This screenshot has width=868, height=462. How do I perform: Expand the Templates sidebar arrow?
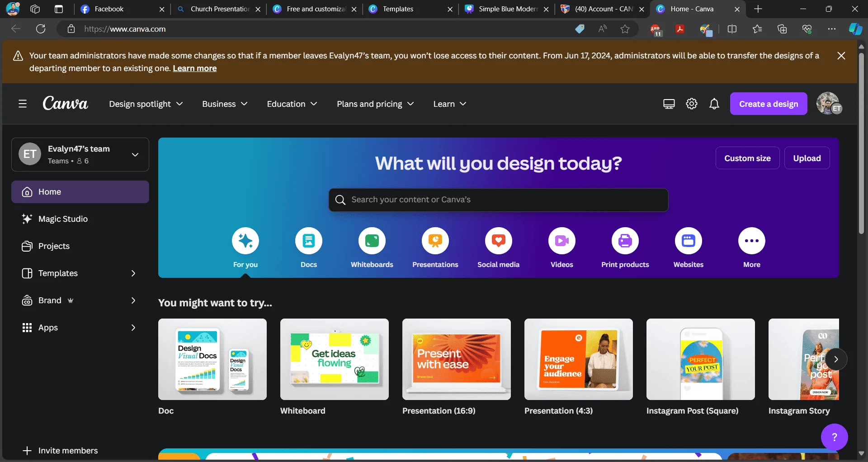(133, 273)
